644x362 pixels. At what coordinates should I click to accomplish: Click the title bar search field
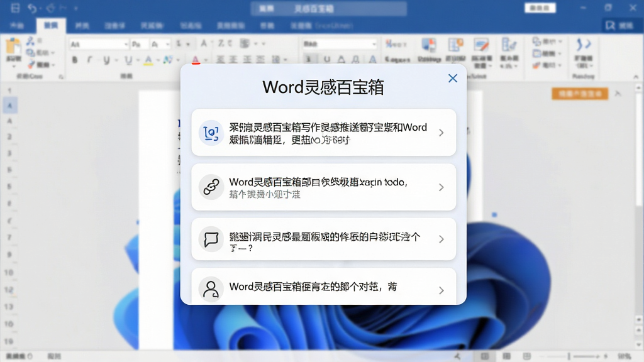tap(328, 8)
